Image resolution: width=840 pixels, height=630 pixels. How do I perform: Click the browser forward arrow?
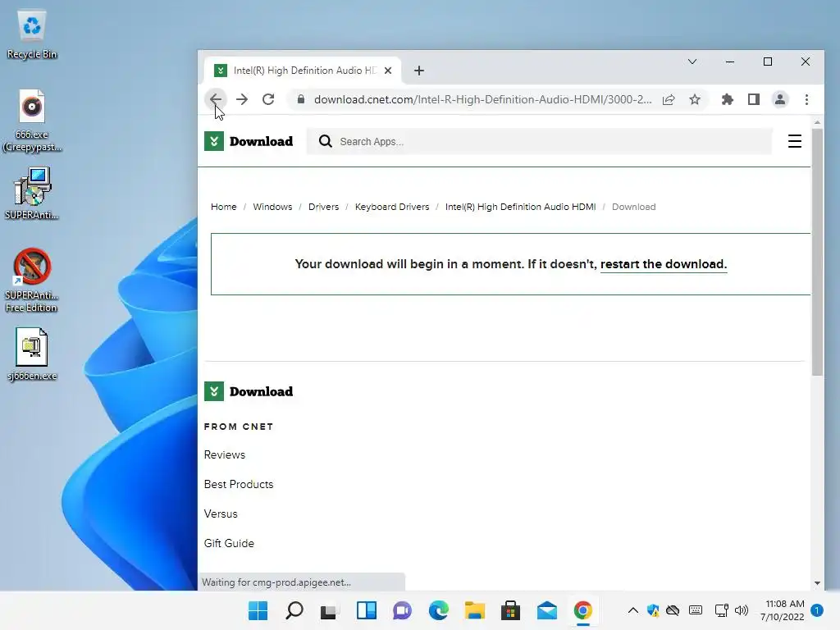(242, 99)
